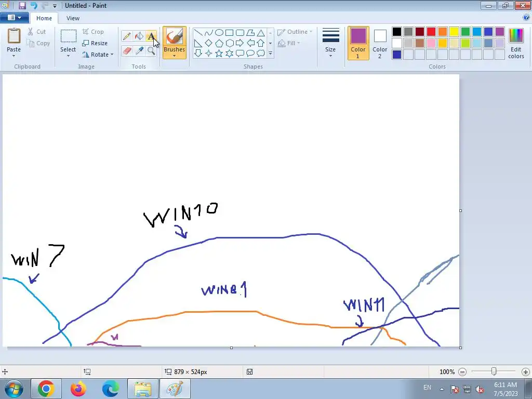Expand the Brushes dropdown arrow

click(175, 56)
